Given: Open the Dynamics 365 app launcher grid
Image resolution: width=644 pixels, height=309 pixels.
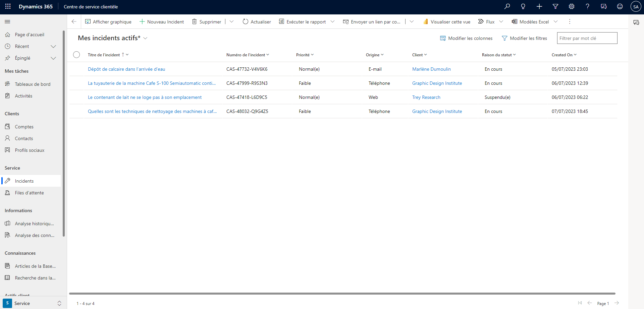Looking at the screenshot, I should click(x=8, y=6).
